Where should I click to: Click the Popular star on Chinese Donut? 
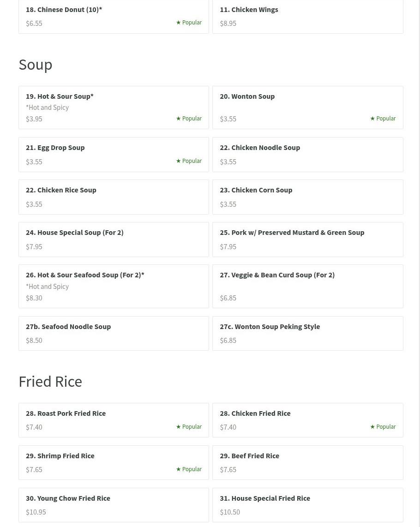179,22
